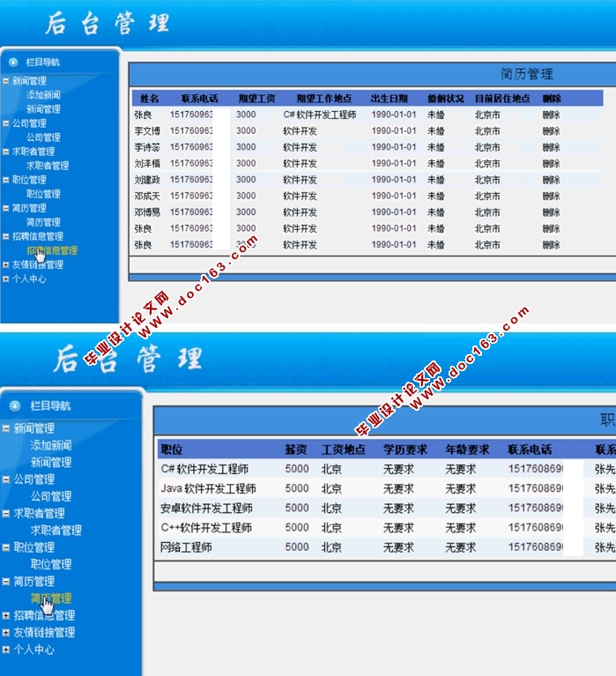Click the 期望工作地点 column header
616x676 pixels.
coord(323,99)
